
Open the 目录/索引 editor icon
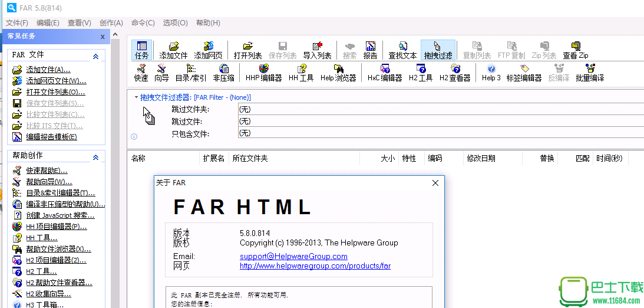coord(190,73)
